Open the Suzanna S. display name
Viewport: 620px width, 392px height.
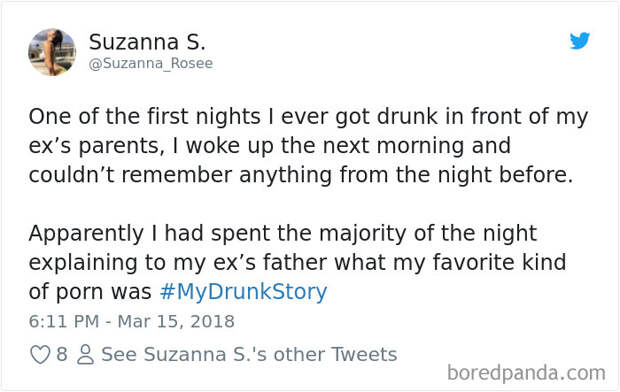pos(147,42)
